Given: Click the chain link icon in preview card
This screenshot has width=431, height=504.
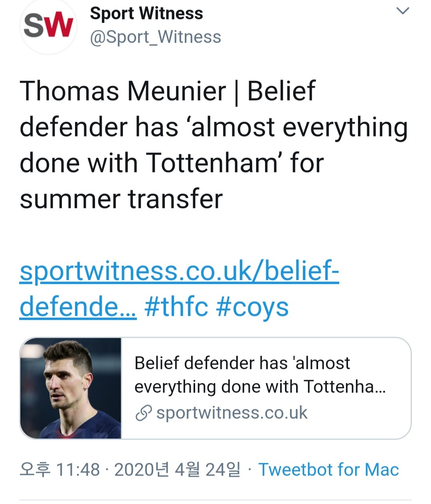Looking at the screenshot, I should click(x=143, y=413).
